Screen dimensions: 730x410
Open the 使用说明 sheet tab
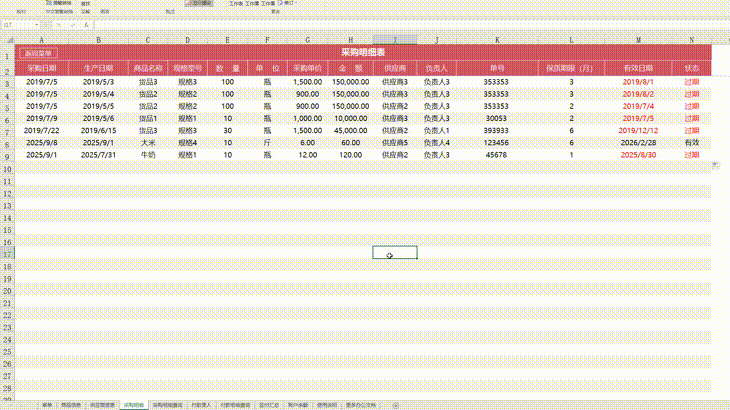click(327, 405)
